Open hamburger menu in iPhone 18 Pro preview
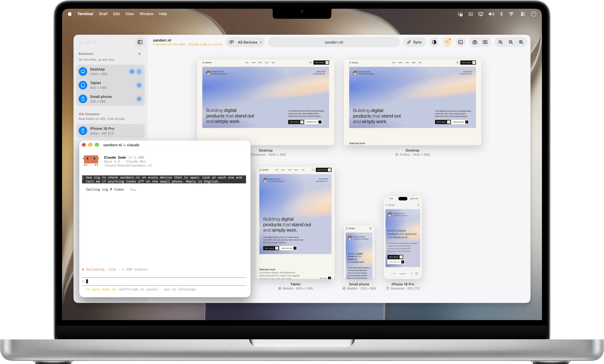Image resolution: width=604 pixels, height=364 pixels. (418, 205)
